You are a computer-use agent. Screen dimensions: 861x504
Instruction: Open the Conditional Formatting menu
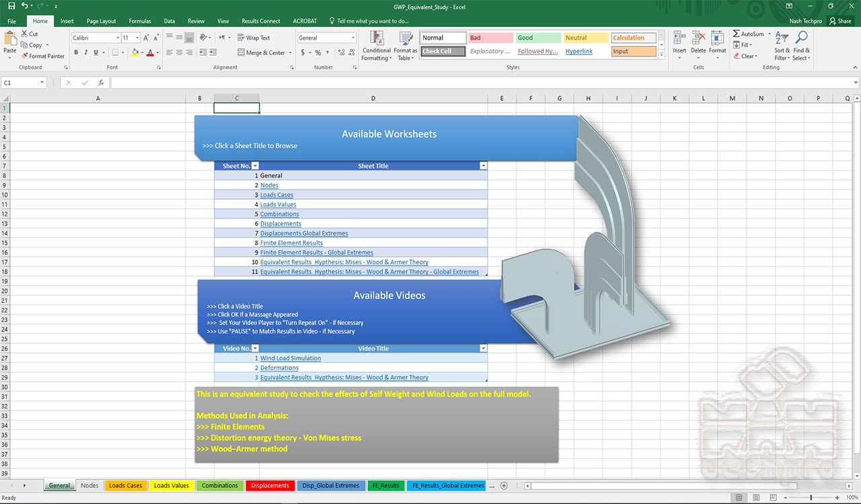pyautogui.click(x=376, y=46)
